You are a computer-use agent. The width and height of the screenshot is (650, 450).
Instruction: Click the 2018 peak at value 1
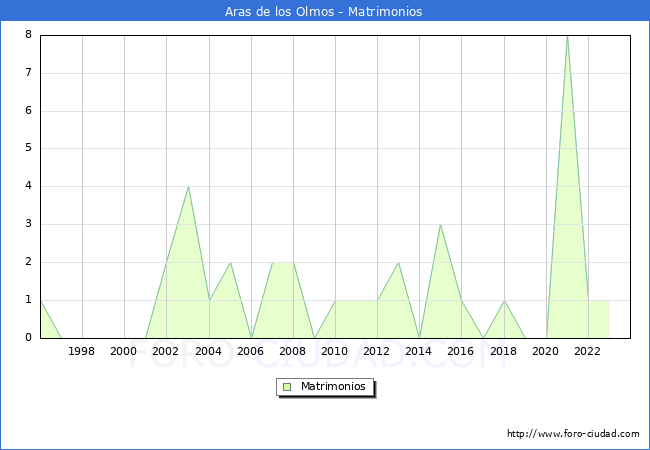504,301
